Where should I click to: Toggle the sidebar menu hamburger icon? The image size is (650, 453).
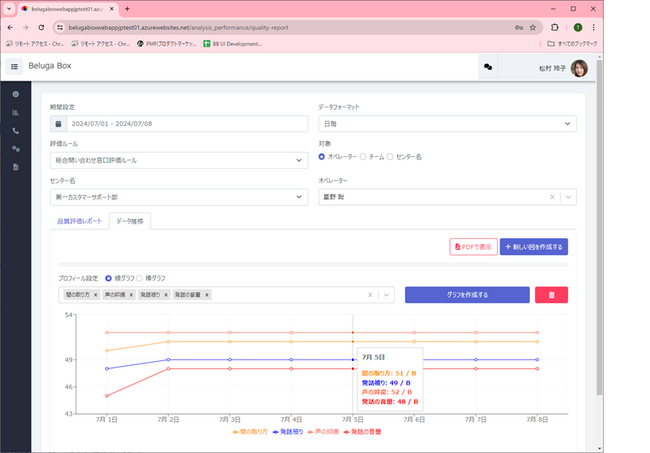click(15, 66)
